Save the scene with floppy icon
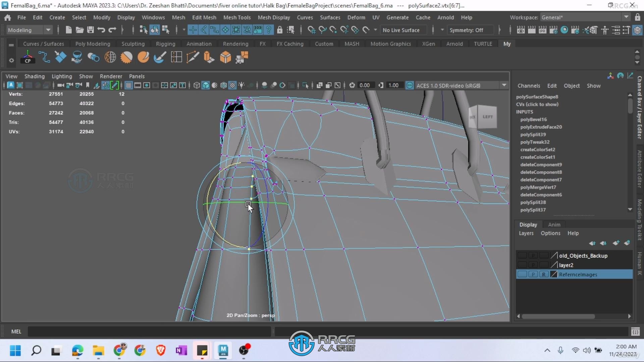 90,30
